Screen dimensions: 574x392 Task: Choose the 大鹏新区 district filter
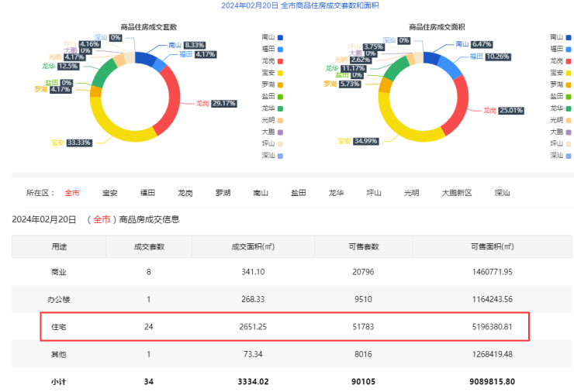coord(457,193)
